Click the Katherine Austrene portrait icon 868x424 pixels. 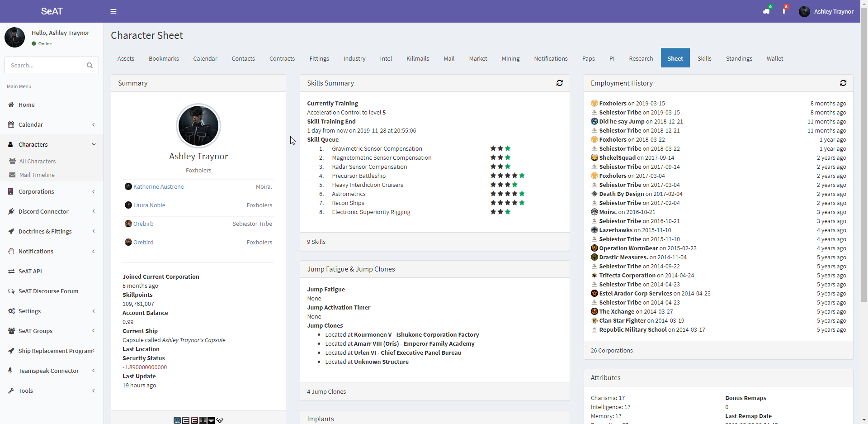click(128, 186)
